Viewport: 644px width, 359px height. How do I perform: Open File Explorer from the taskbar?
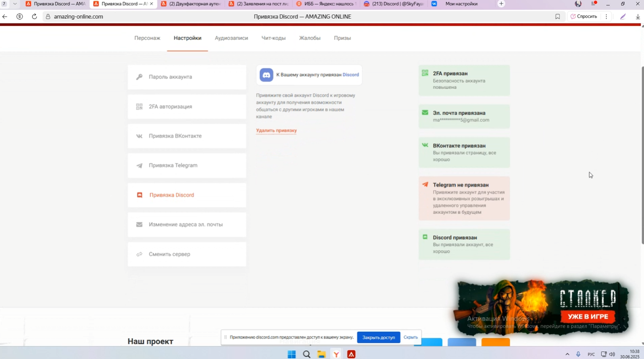321,354
